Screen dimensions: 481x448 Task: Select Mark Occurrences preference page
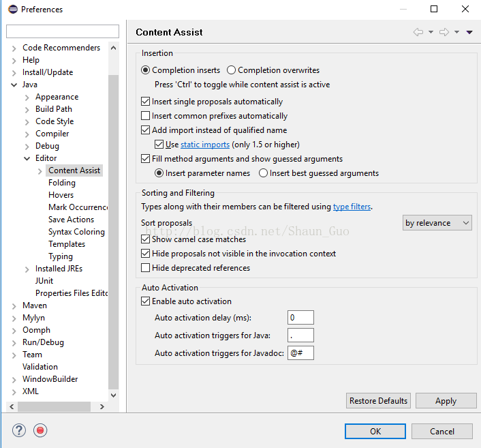[78, 207]
